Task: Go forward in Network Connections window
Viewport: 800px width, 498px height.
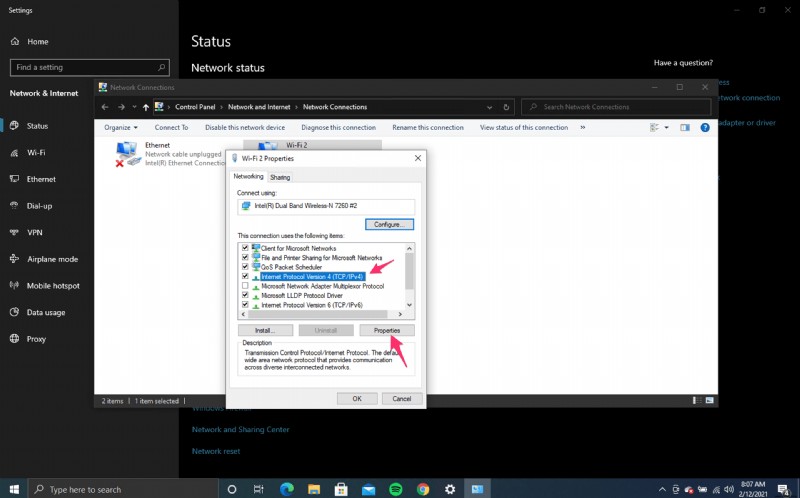Action: 121,107
